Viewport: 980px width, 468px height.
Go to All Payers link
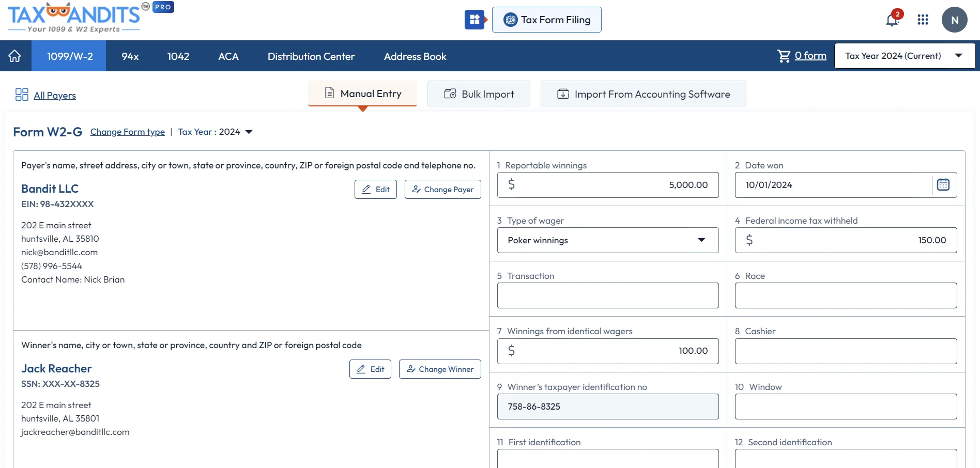(55, 95)
